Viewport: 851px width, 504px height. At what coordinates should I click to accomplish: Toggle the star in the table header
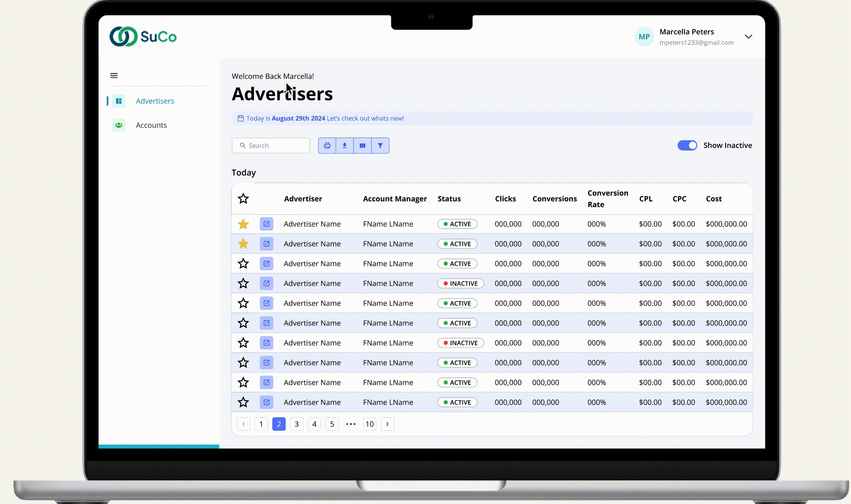coord(243,199)
